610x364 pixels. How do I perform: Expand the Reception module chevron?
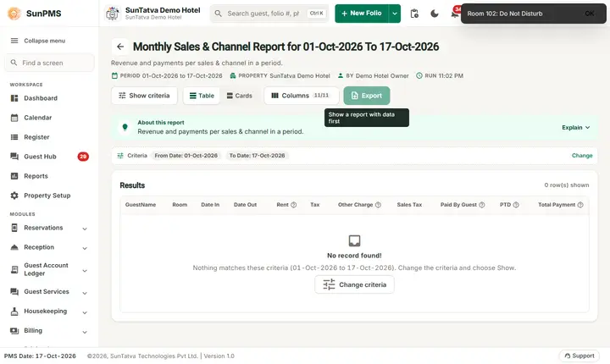pyautogui.click(x=85, y=248)
